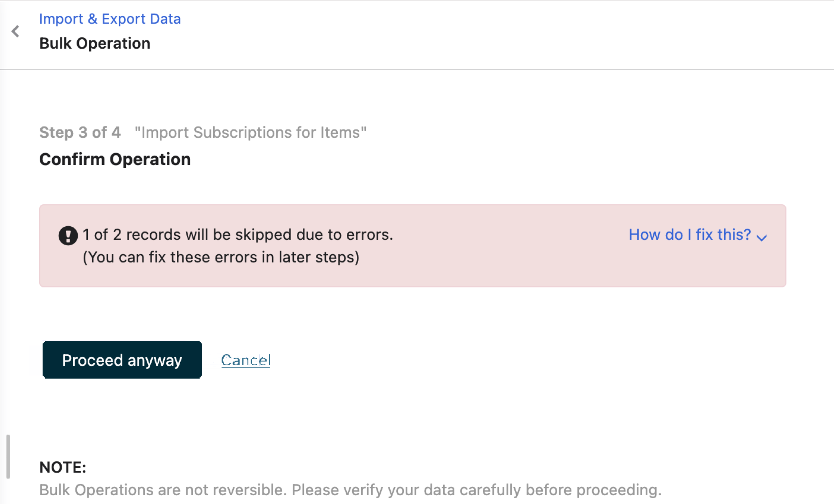Open the 'How do I fix this?' help link
The height and width of the screenshot is (504, 834).
(690, 234)
